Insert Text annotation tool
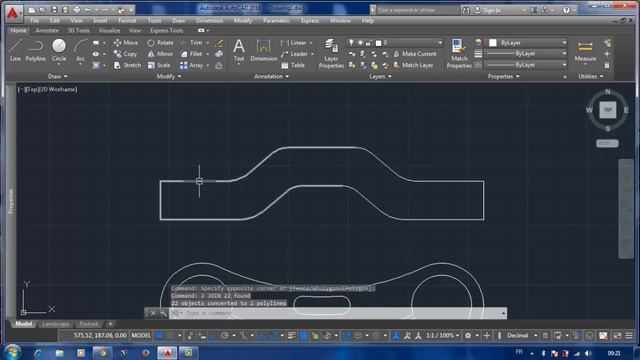 239,51
